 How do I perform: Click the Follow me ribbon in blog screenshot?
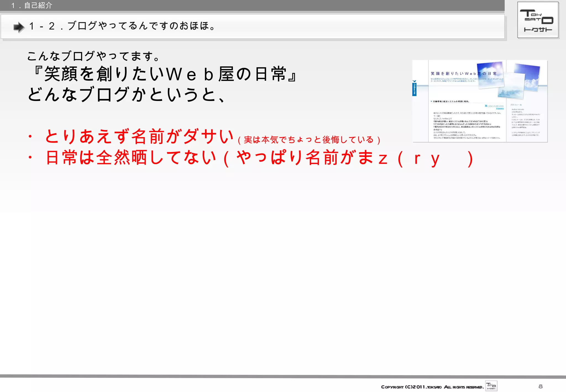pos(414,88)
